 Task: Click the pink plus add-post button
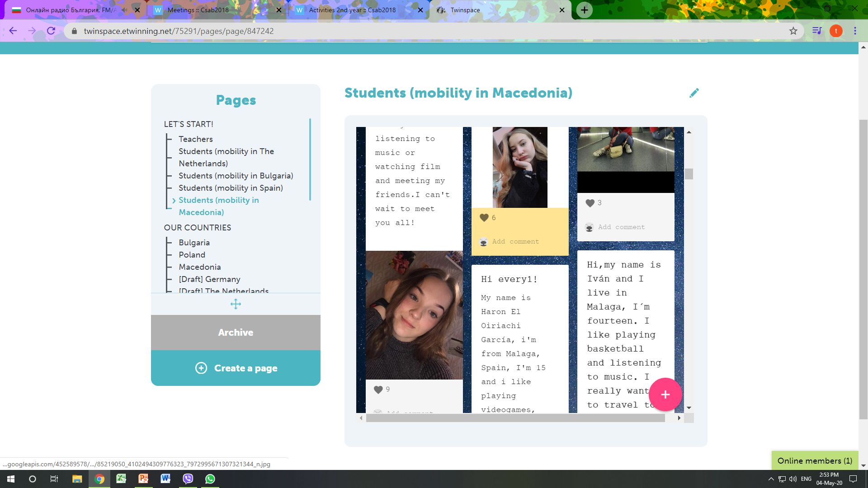point(665,394)
